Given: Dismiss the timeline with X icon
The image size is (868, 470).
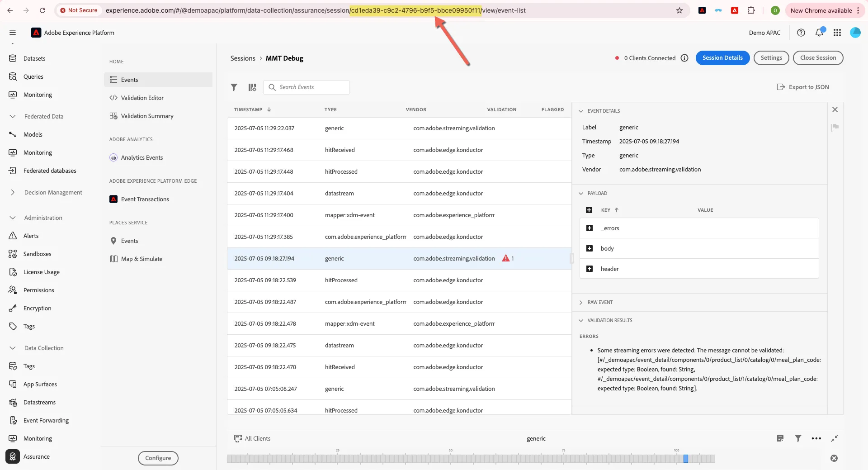Looking at the screenshot, I should click(834, 458).
